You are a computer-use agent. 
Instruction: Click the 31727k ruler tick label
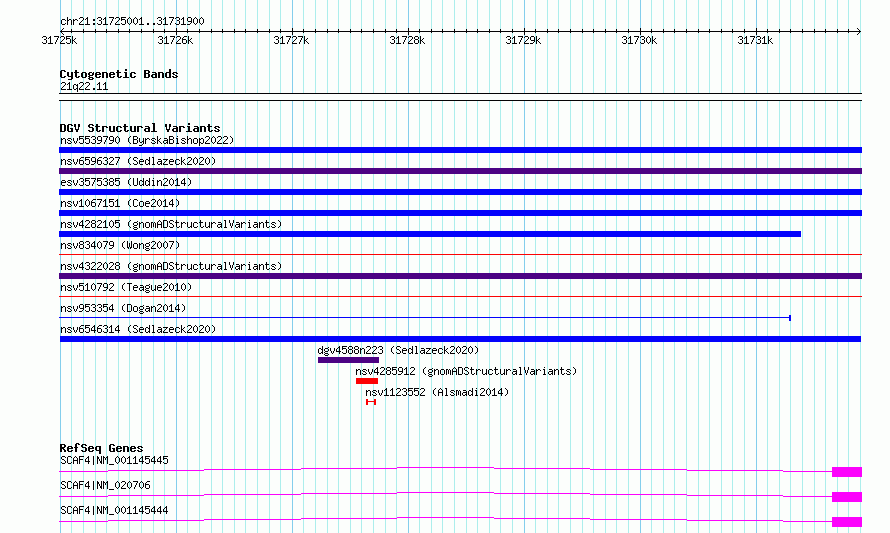coord(291,40)
